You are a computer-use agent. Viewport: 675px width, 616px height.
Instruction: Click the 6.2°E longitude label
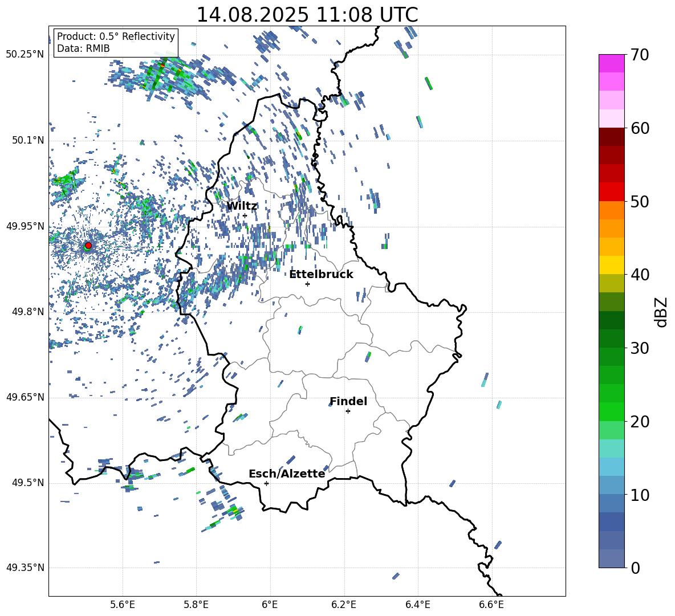click(x=344, y=605)
